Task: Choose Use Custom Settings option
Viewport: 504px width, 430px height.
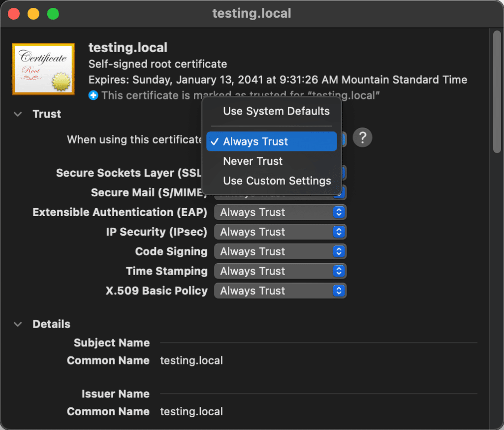Action: click(x=277, y=181)
